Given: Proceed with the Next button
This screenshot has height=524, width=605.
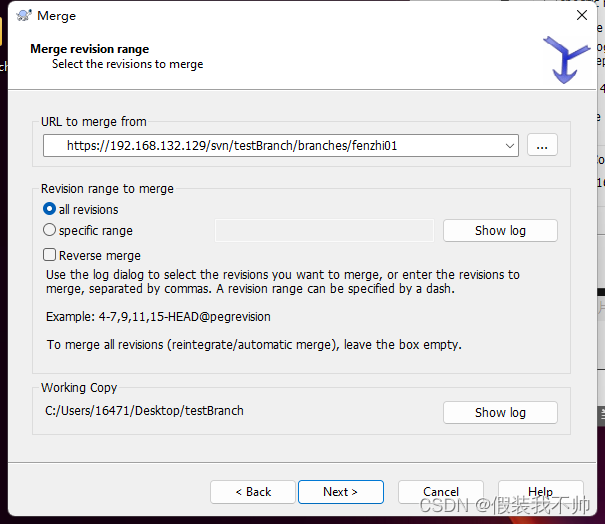Looking at the screenshot, I should pos(341,492).
